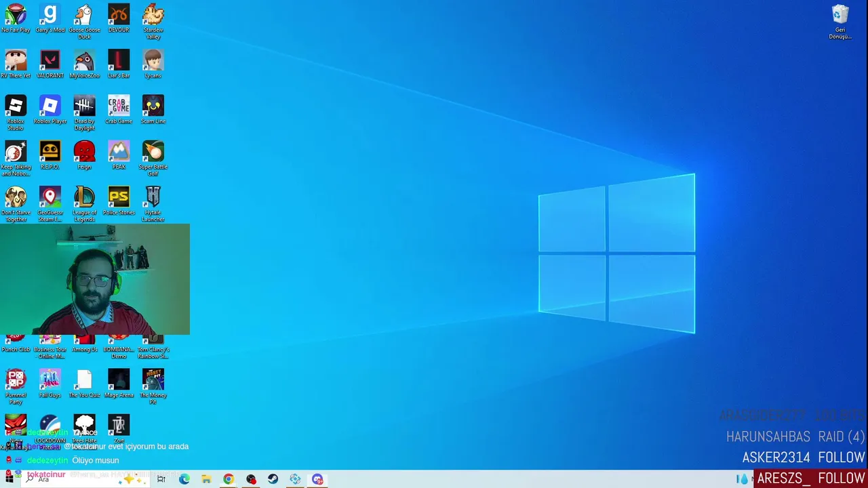This screenshot has width=868, height=488.
Task: Select the red Feign game icon
Action: tap(84, 155)
